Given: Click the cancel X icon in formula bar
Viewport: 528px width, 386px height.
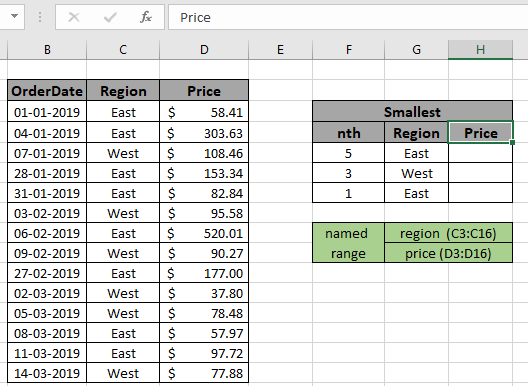Looking at the screenshot, I should pyautogui.click(x=74, y=17).
